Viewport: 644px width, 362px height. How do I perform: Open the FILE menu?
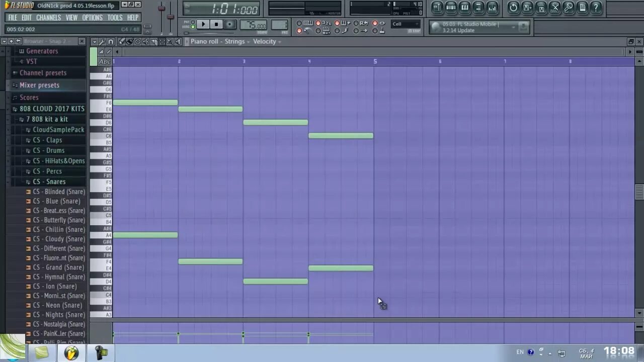[13, 18]
